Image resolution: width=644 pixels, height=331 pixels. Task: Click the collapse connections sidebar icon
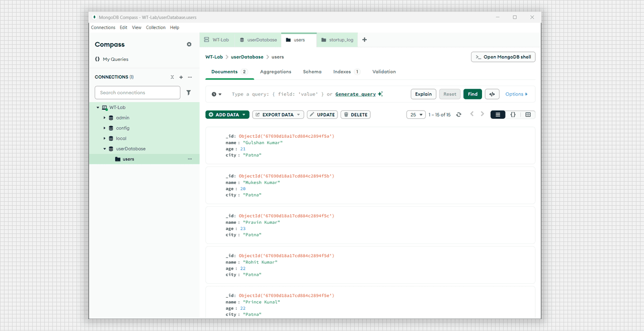[172, 77]
